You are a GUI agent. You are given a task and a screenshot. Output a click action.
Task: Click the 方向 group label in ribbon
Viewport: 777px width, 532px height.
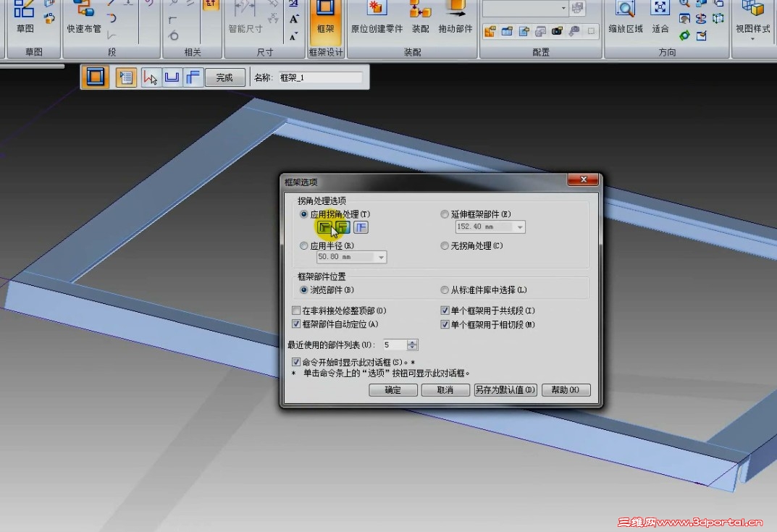[x=667, y=52]
